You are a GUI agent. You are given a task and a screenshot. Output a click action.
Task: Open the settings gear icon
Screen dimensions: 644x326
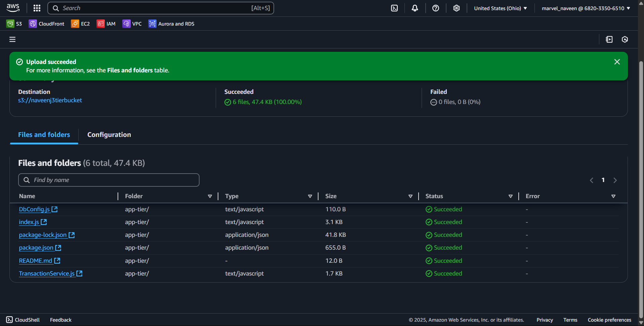456,8
